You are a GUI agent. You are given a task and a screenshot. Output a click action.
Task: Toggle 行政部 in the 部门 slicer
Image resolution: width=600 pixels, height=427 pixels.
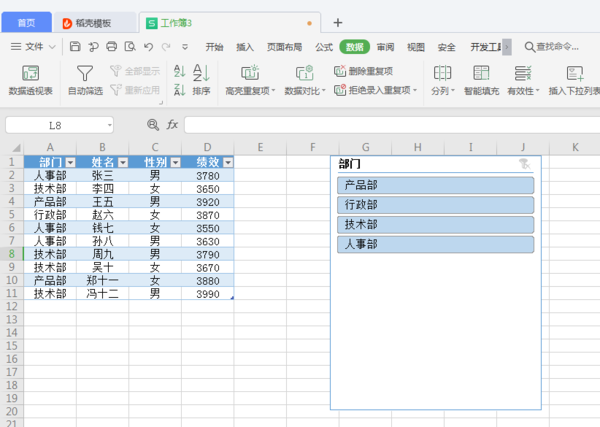[x=435, y=205]
